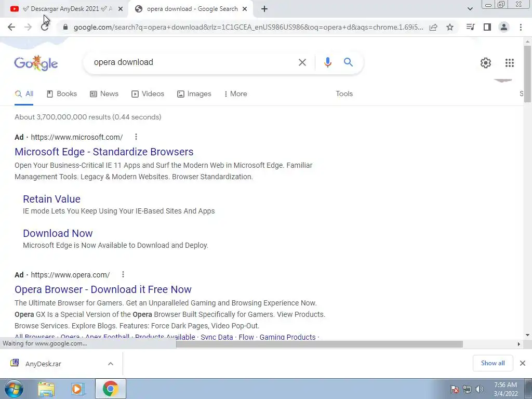532x399 pixels.
Task: Switch to News results
Action: point(104,94)
